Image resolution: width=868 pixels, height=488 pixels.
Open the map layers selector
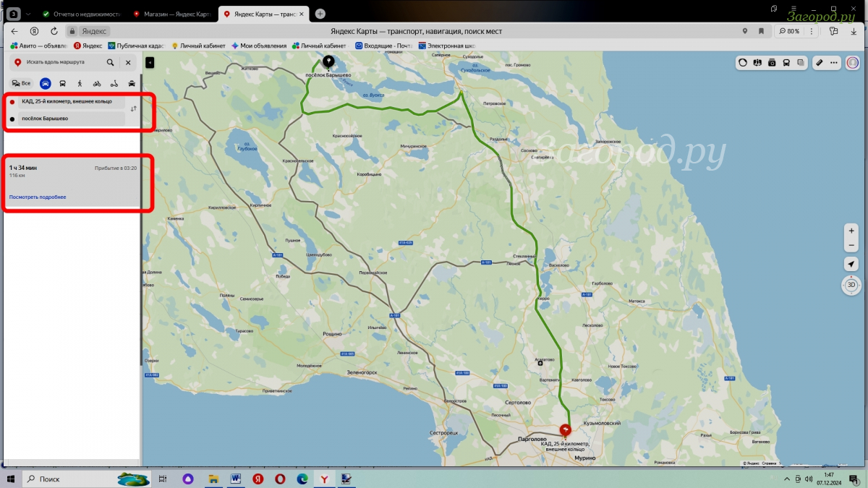click(801, 63)
